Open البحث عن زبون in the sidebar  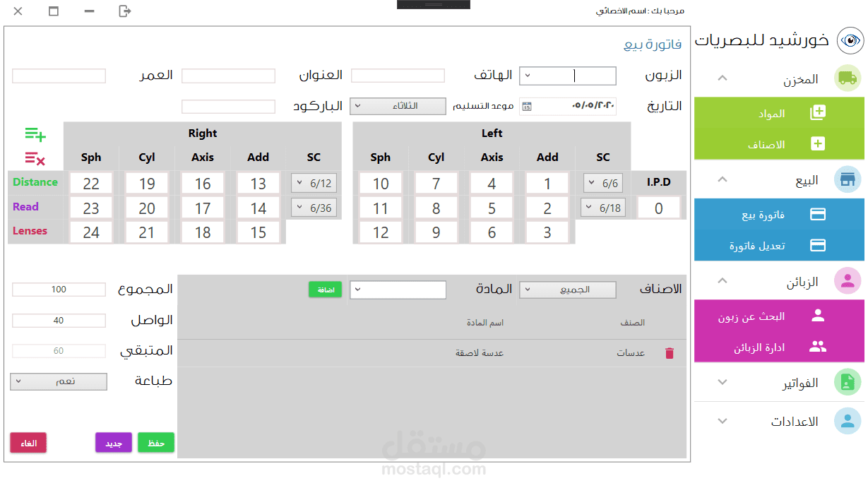click(x=780, y=316)
